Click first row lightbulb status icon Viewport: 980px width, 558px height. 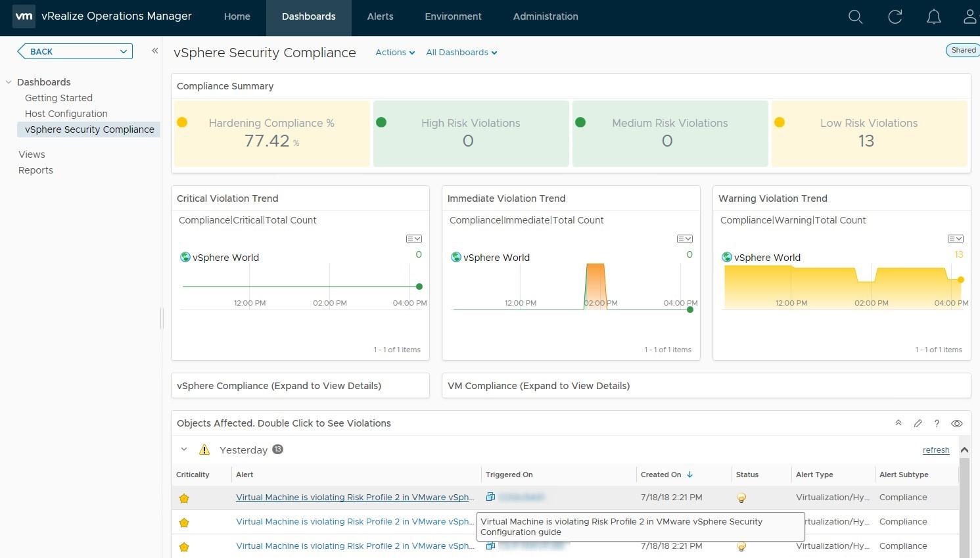tap(741, 498)
